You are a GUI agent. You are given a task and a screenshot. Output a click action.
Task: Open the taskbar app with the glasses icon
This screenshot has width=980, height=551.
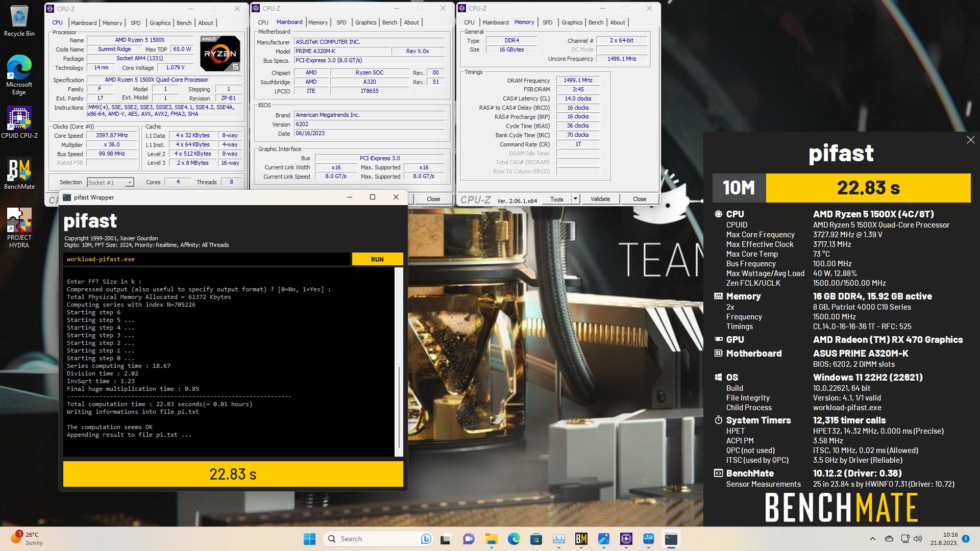pos(648,539)
